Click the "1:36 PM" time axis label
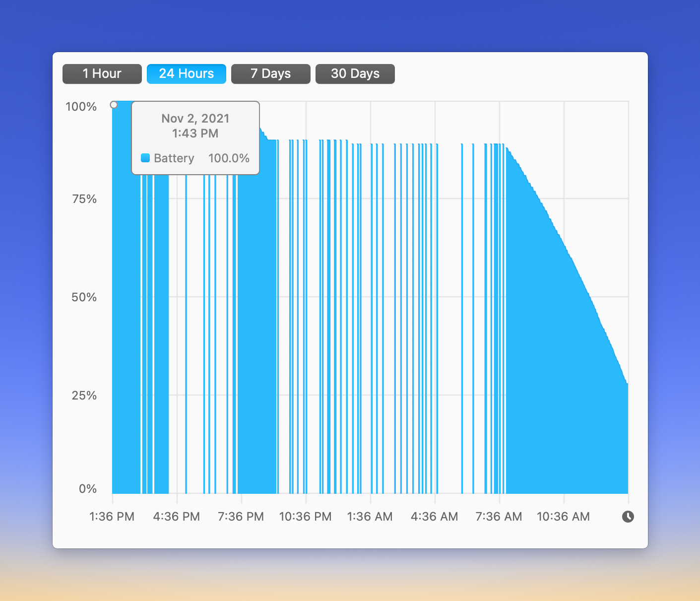The width and height of the screenshot is (700, 601). pyautogui.click(x=112, y=517)
